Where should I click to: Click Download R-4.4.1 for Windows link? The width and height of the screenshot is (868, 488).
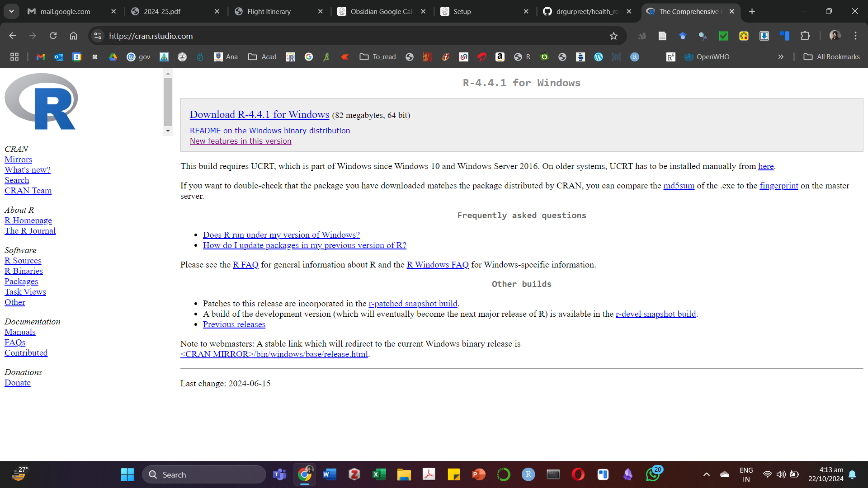259,115
